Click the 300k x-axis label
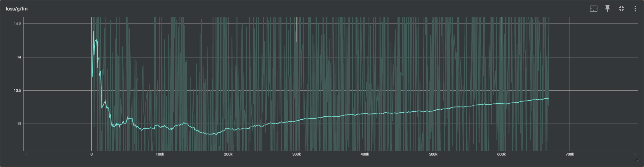 [296, 154]
